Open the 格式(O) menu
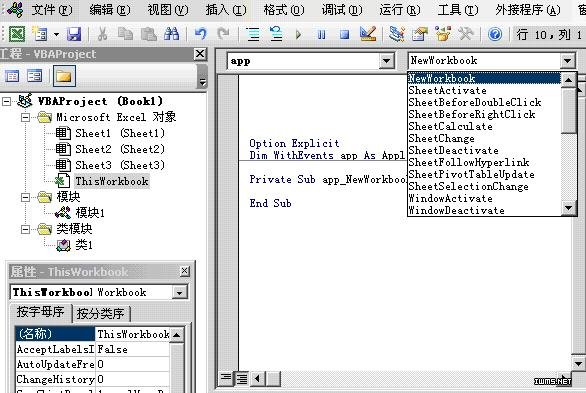 coord(284,10)
